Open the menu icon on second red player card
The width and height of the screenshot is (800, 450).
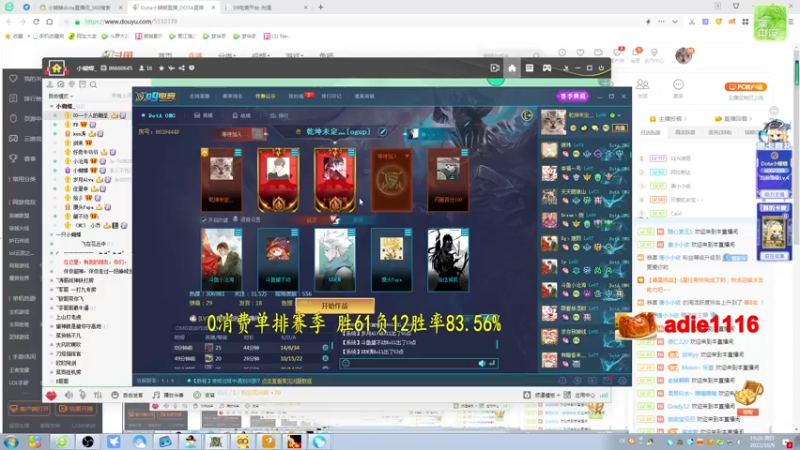tap(294, 153)
